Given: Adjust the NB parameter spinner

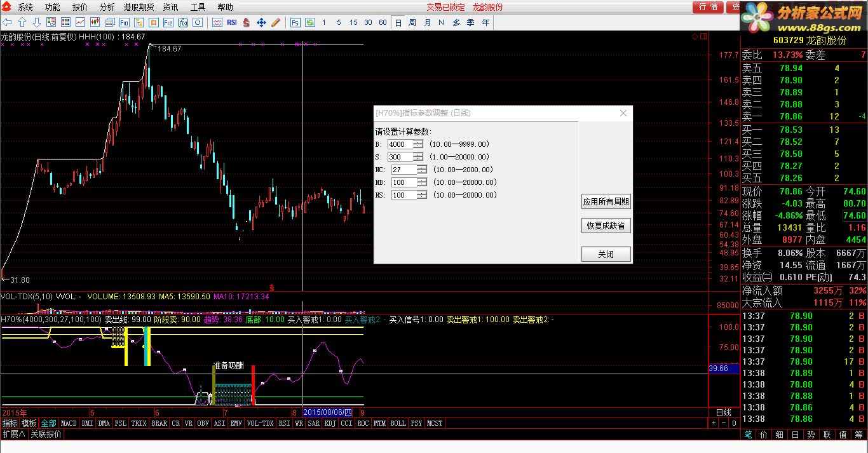Looking at the screenshot, I should click(x=422, y=182).
